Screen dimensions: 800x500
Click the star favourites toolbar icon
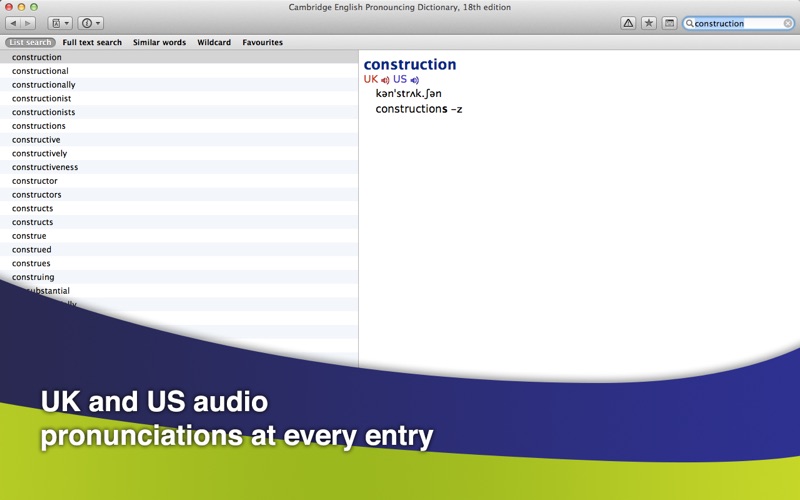click(649, 23)
